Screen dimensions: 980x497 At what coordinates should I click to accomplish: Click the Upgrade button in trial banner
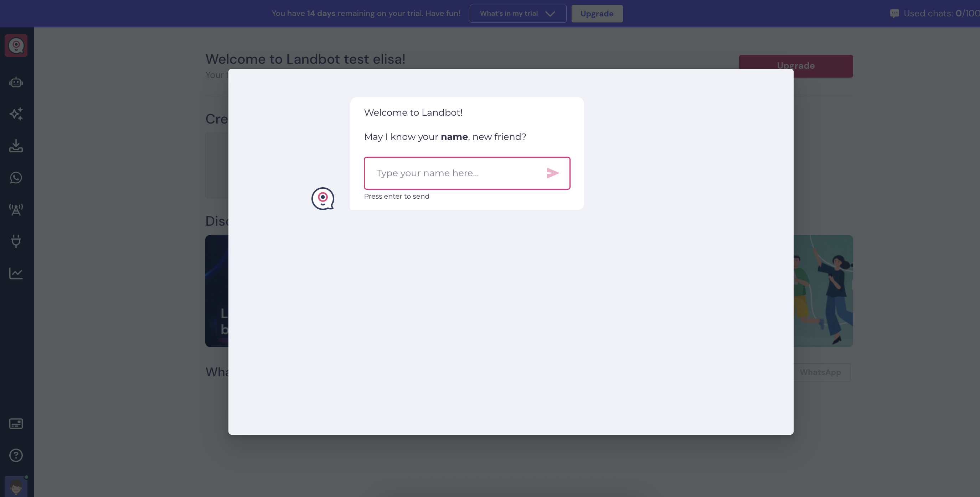click(597, 14)
